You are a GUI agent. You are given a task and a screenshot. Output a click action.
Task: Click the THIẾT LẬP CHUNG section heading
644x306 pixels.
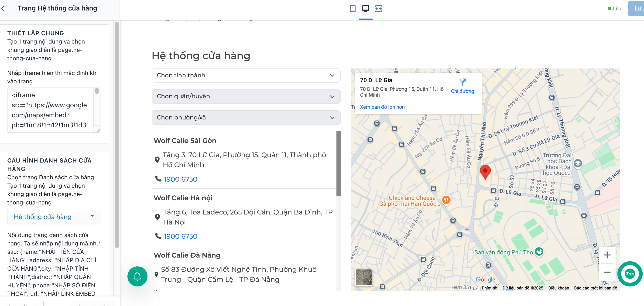[x=35, y=33]
